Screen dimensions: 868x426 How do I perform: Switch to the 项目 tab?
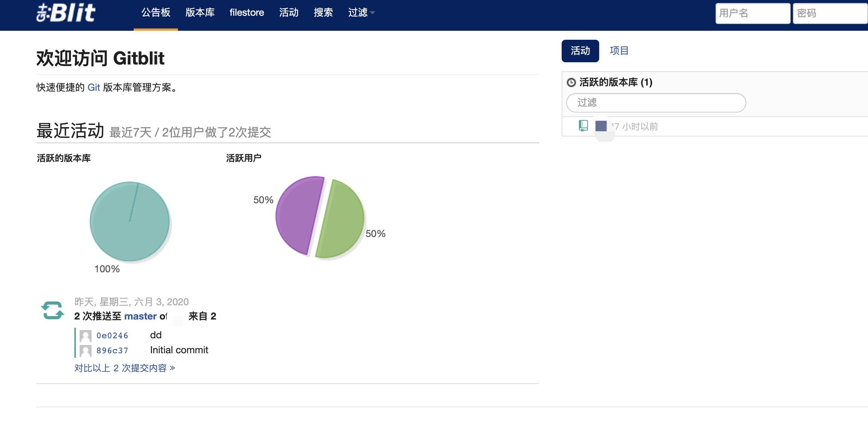(619, 51)
